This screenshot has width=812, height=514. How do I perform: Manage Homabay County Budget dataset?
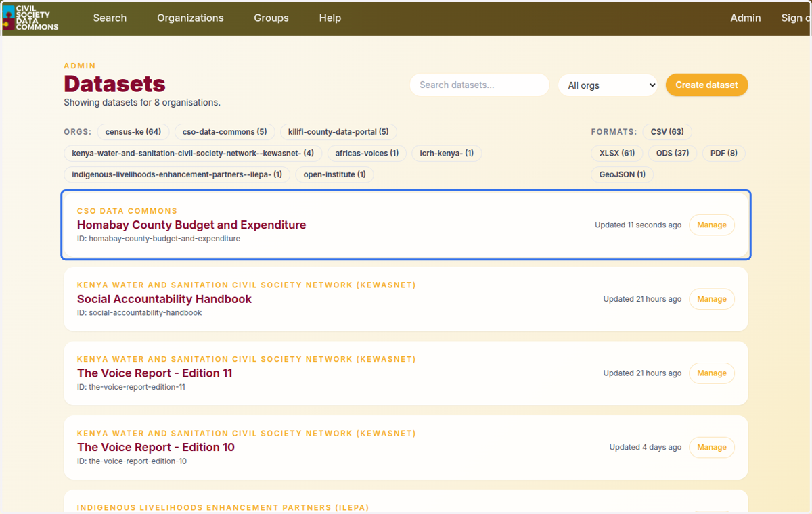712,225
